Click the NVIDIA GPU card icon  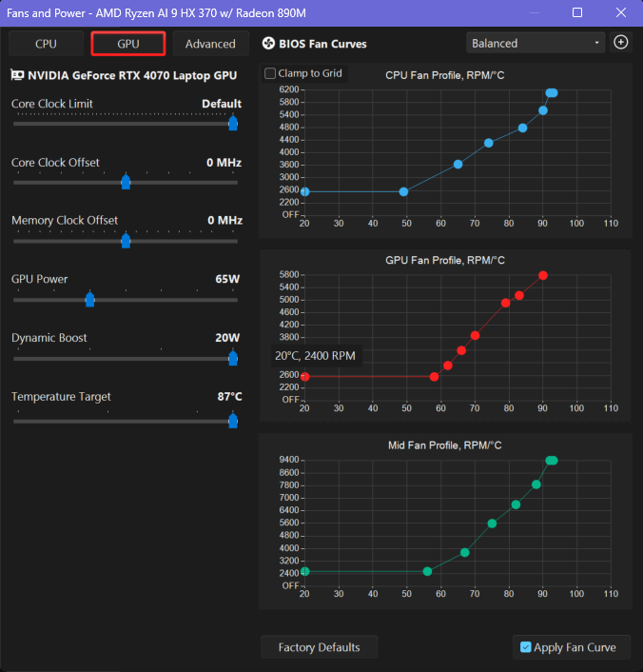click(17, 75)
